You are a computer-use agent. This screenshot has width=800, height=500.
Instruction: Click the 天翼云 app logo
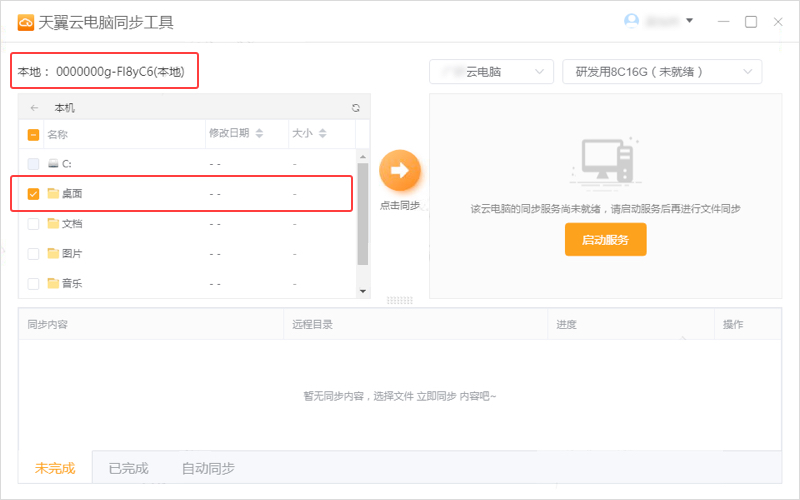pos(26,22)
